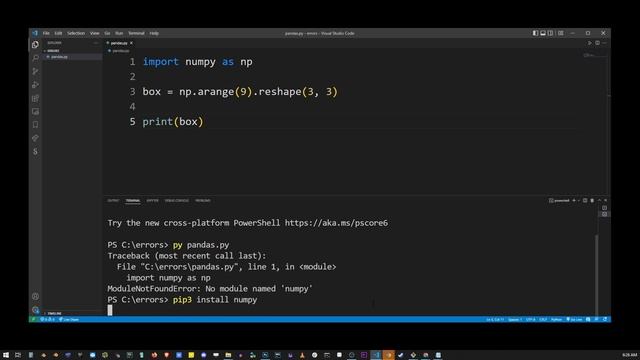Place cursor on line 3 of code
This screenshot has height=360, width=640.
click(240, 92)
